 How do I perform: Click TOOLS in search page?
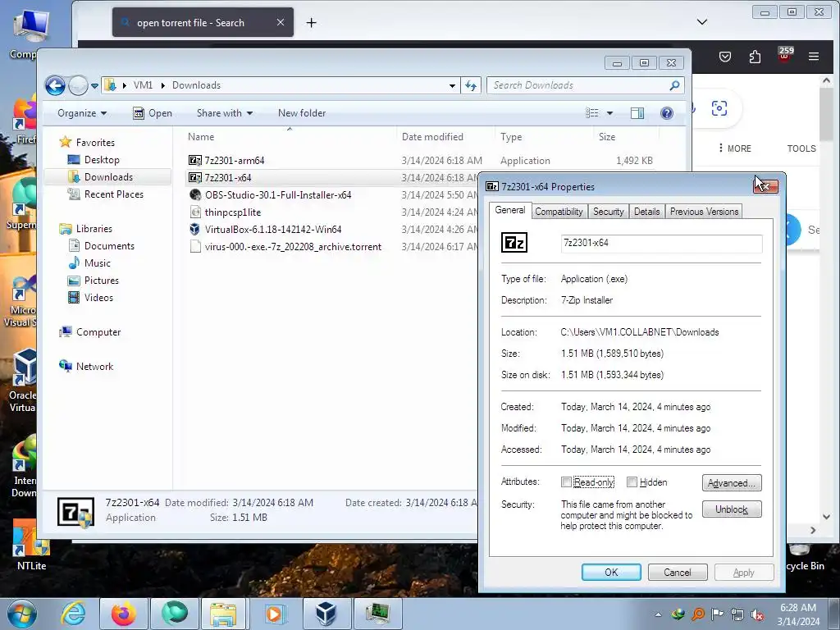[x=801, y=148]
